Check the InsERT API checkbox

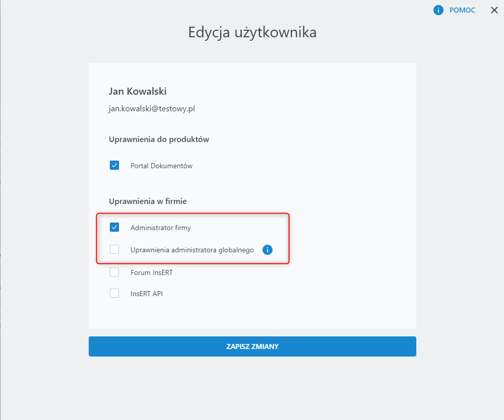point(114,293)
